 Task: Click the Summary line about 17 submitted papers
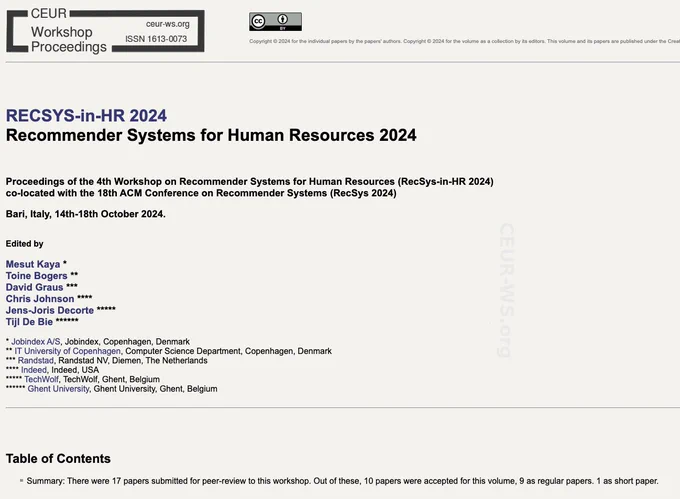(x=342, y=481)
